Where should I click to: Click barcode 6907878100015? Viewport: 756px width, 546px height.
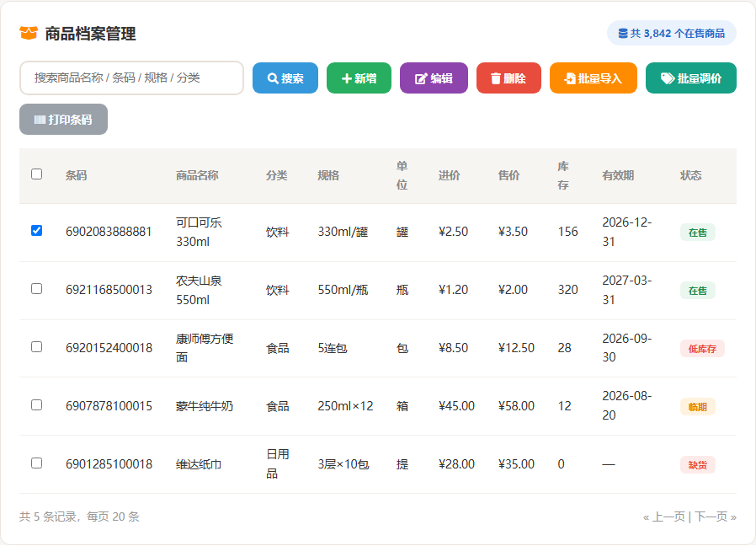coord(109,406)
